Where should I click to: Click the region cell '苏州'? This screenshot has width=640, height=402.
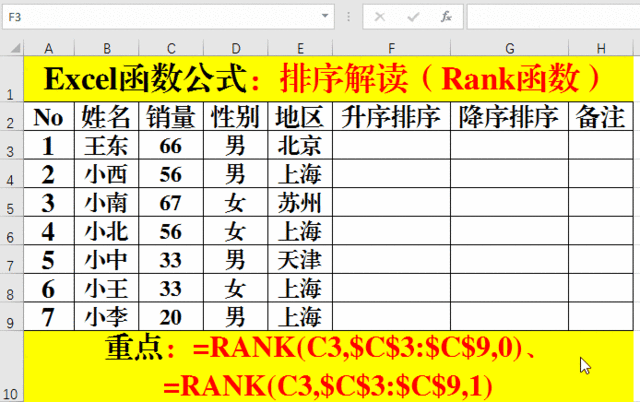tap(300, 202)
